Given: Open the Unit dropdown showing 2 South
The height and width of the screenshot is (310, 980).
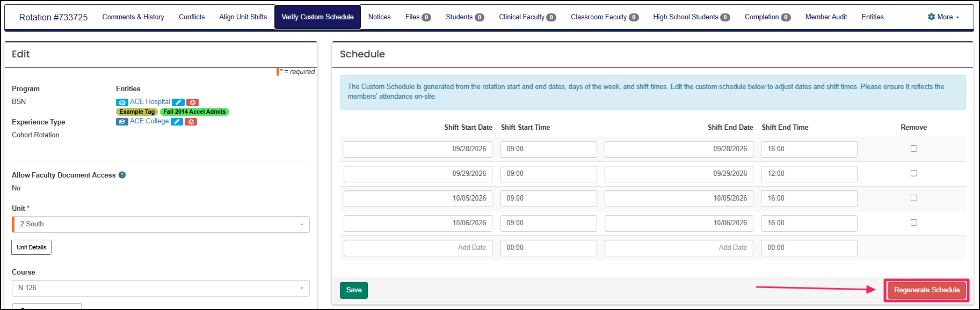Looking at the screenshot, I should 161,224.
